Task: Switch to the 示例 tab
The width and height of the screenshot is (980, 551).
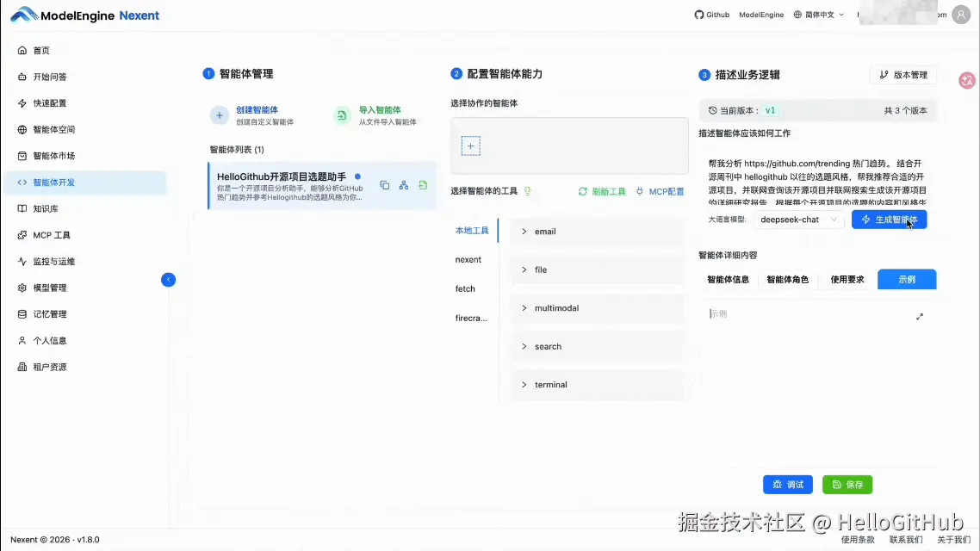Action: pos(907,280)
